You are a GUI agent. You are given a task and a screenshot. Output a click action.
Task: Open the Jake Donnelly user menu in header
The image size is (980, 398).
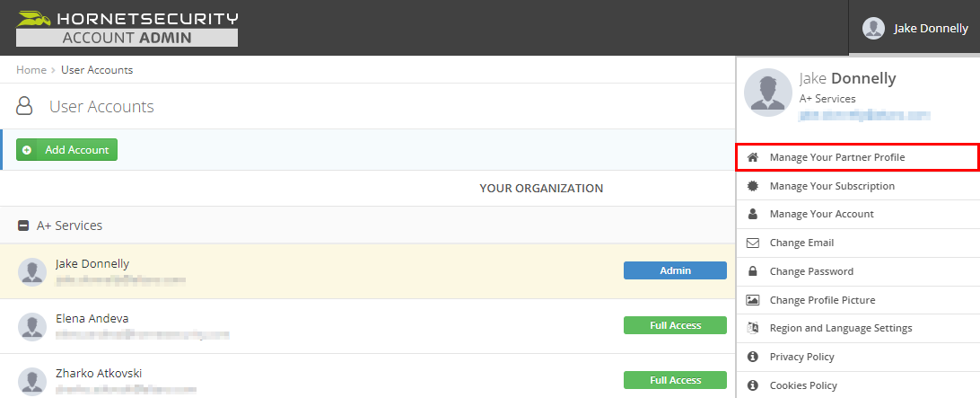914,29
